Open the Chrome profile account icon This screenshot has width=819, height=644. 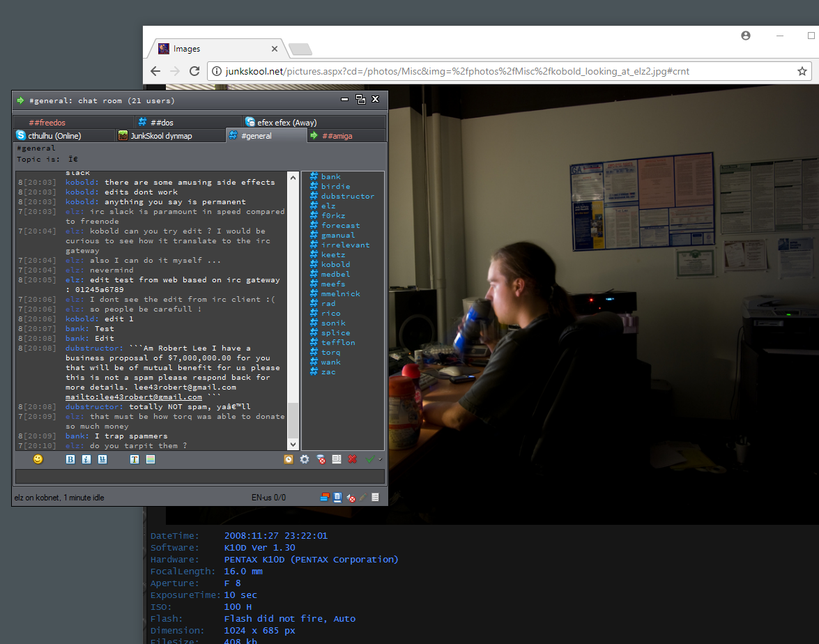point(746,36)
